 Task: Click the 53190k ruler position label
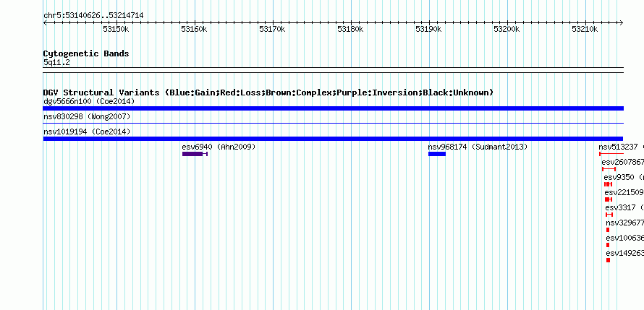pyautogui.click(x=428, y=29)
